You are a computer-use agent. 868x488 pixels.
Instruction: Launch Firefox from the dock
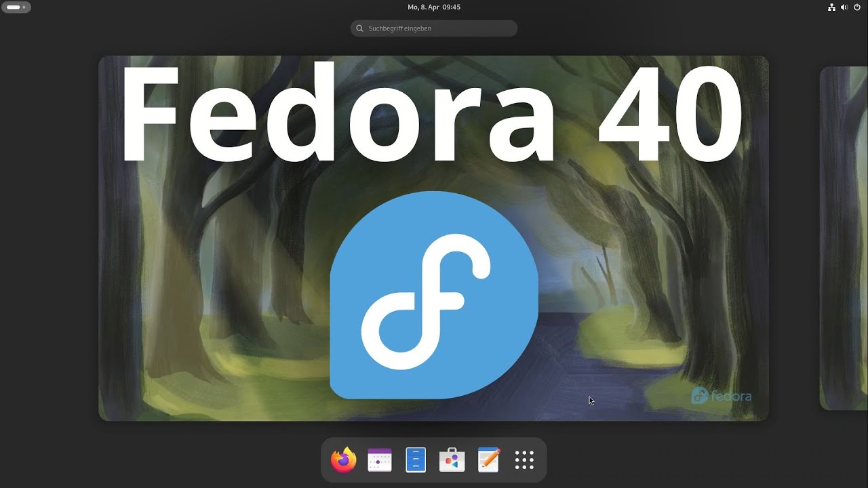pyautogui.click(x=343, y=459)
